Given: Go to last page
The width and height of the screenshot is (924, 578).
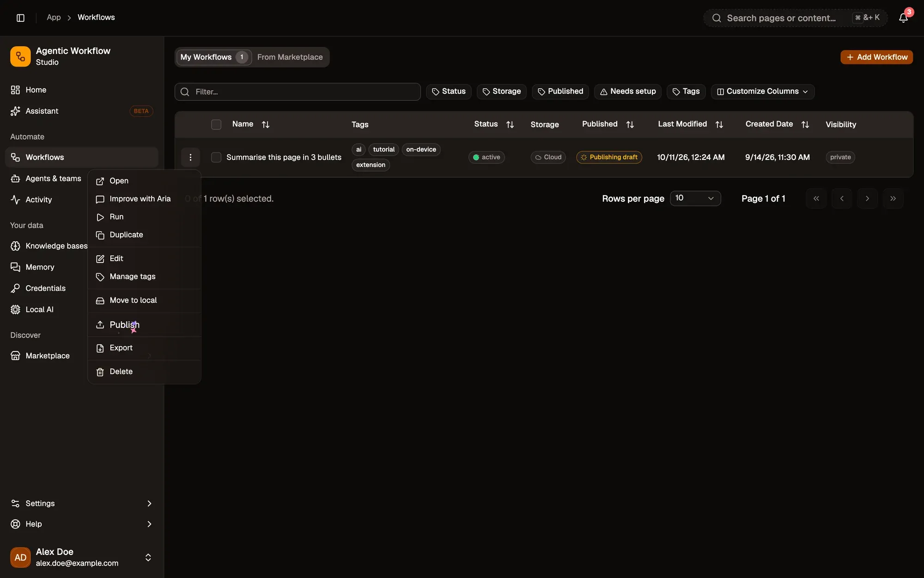Looking at the screenshot, I should (893, 198).
